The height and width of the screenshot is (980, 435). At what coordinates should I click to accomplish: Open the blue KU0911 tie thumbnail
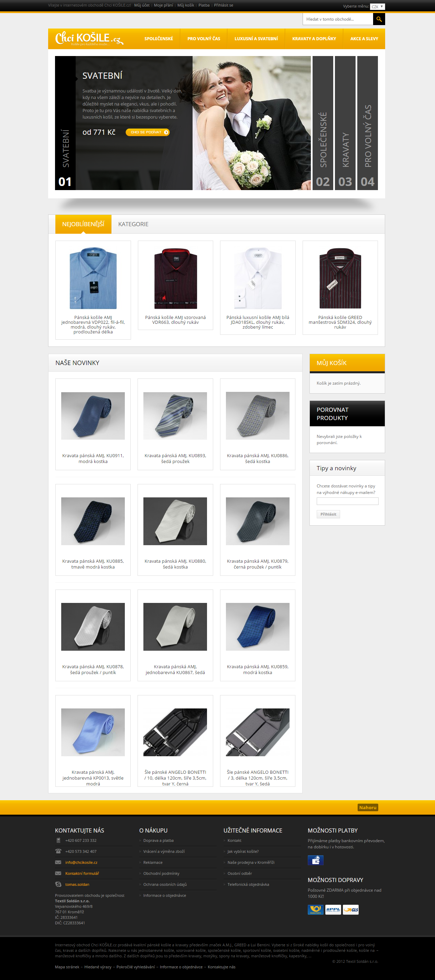pos(93,416)
